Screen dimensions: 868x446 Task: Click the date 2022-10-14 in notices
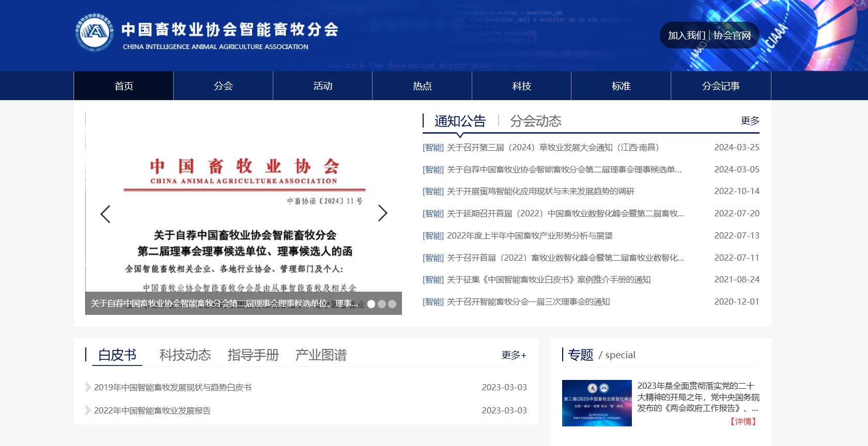coord(737,192)
